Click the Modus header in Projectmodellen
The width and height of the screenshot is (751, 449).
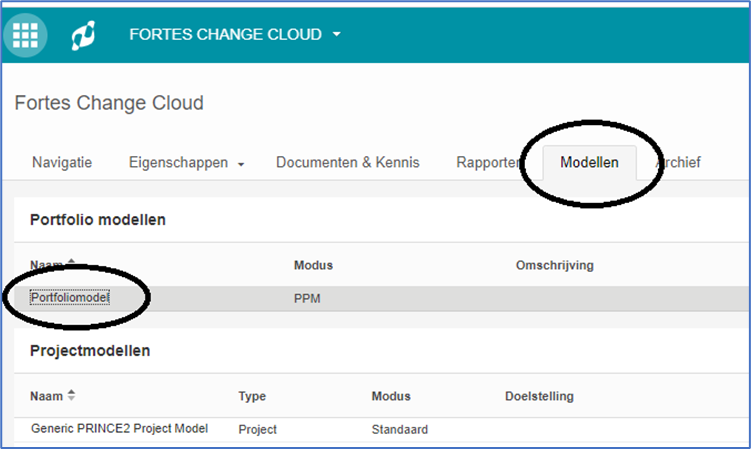pos(391,396)
